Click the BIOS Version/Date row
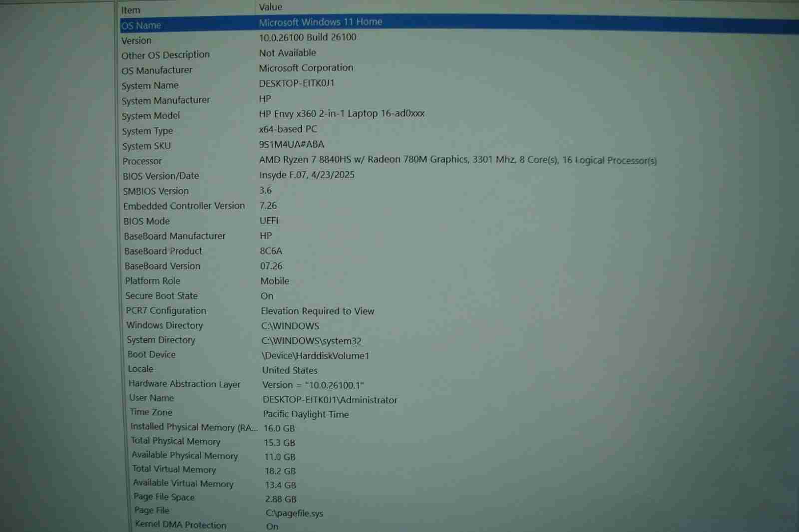This screenshot has height=532, width=799. click(x=161, y=176)
